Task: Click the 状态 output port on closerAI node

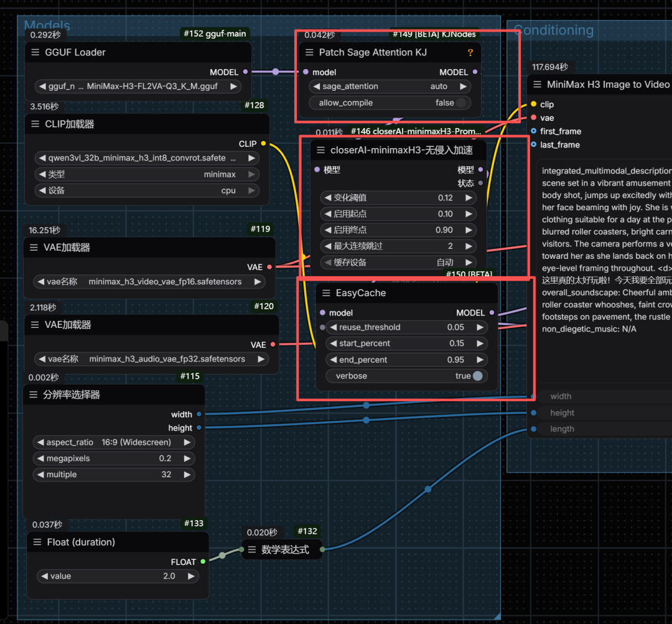Action: click(480, 183)
